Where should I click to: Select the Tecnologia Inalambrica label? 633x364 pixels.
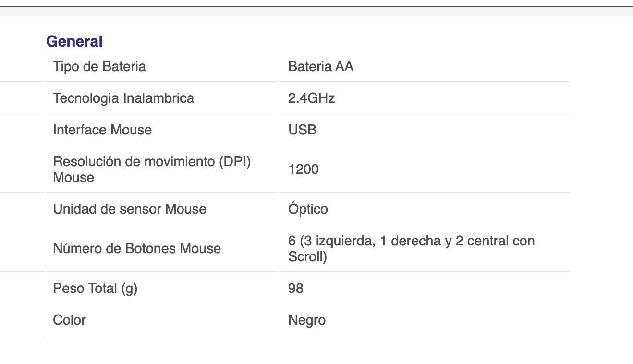tap(123, 98)
